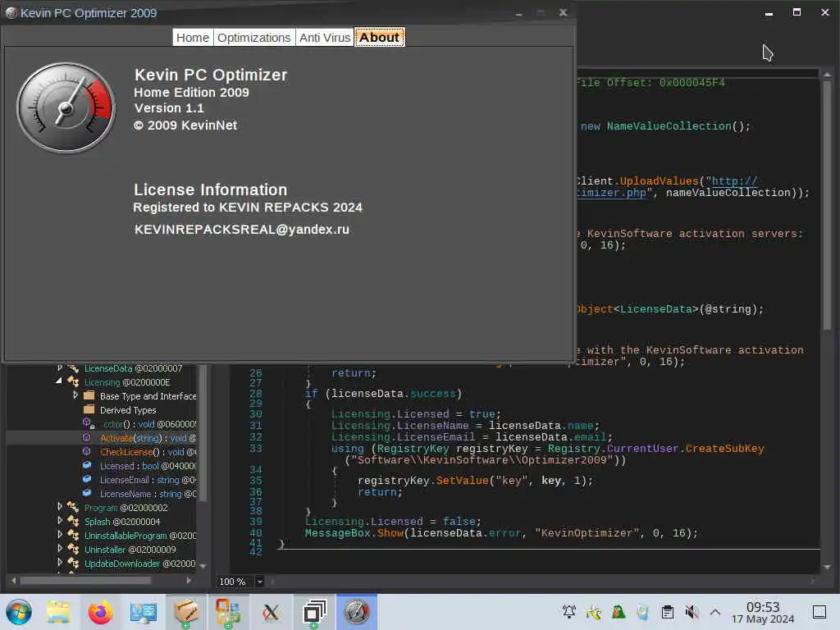Open File Explorer from the taskbar

(x=58, y=612)
